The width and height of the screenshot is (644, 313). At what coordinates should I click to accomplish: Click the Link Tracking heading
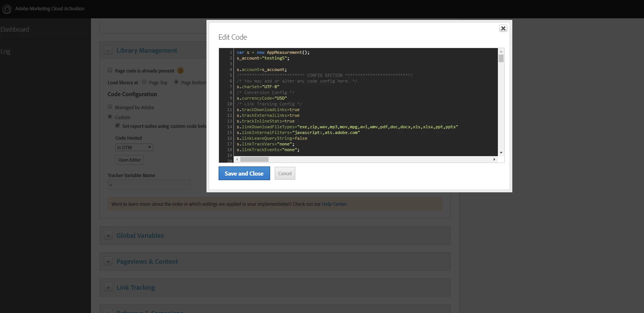136,287
